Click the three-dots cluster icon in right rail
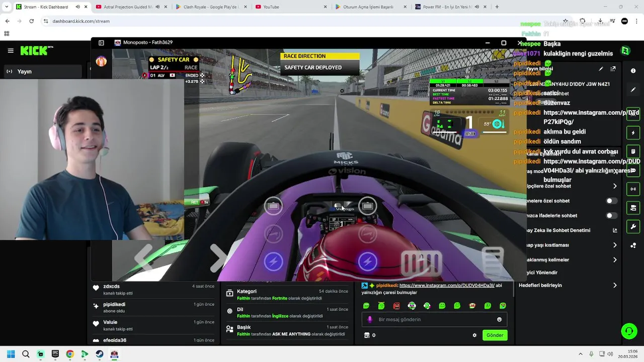Viewport: 644px width, 362px height. coord(633,245)
